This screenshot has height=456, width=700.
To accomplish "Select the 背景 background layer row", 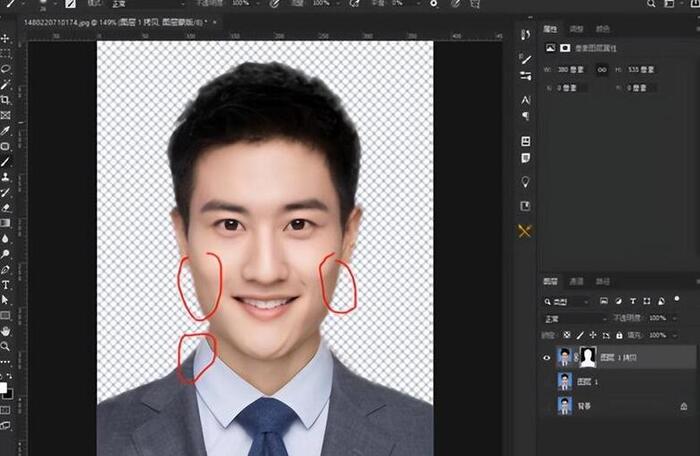I will (619, 406).
